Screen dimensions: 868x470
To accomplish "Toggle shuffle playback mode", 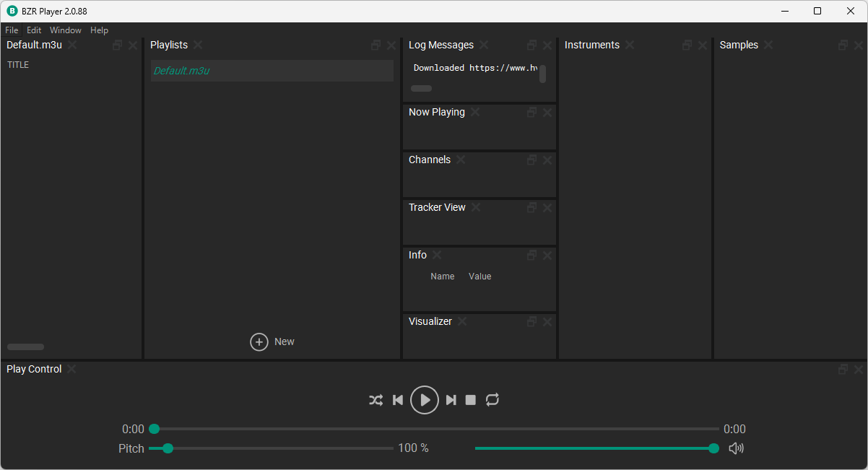I will coord(376,400).
